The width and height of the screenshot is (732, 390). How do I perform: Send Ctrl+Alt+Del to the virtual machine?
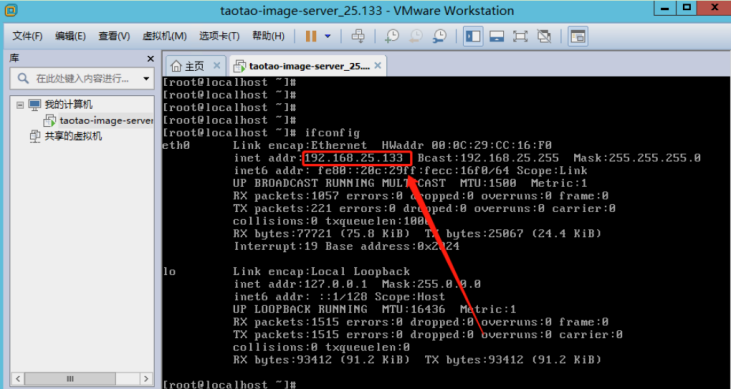(x=358, y=36)
